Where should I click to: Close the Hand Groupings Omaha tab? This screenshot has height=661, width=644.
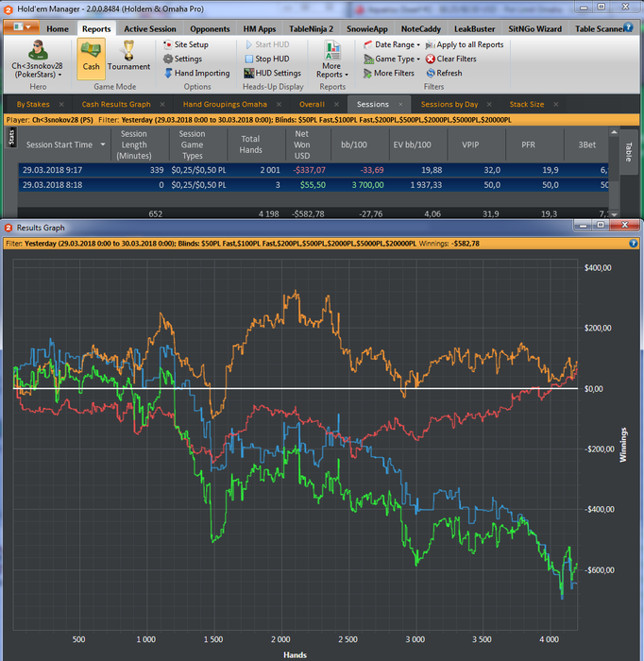click(279, 104)
